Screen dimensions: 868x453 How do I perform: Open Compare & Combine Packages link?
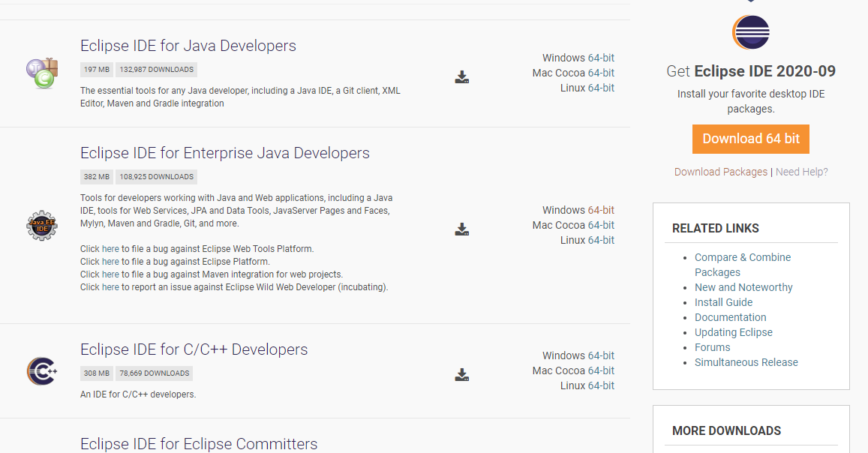pos(743,265)
